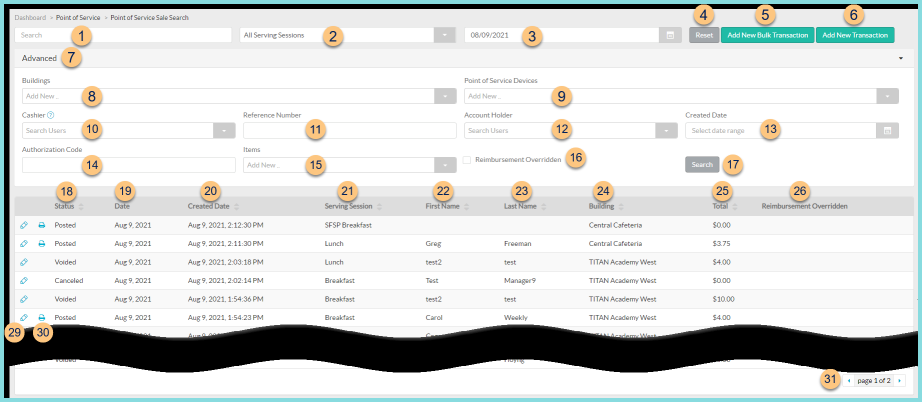Click the page 1 of 2 indicator
The width and height of the screenshot is (922, 402).
[874, 381]
